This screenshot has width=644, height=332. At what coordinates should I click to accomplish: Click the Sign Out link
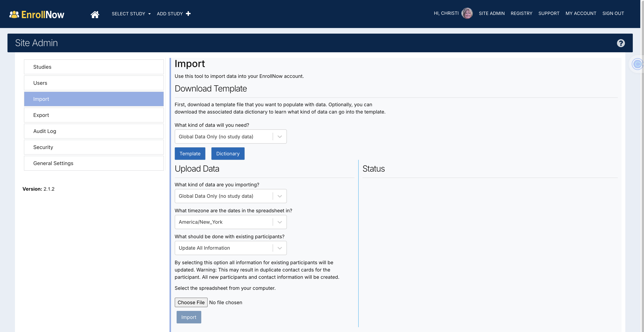(613, 13)
